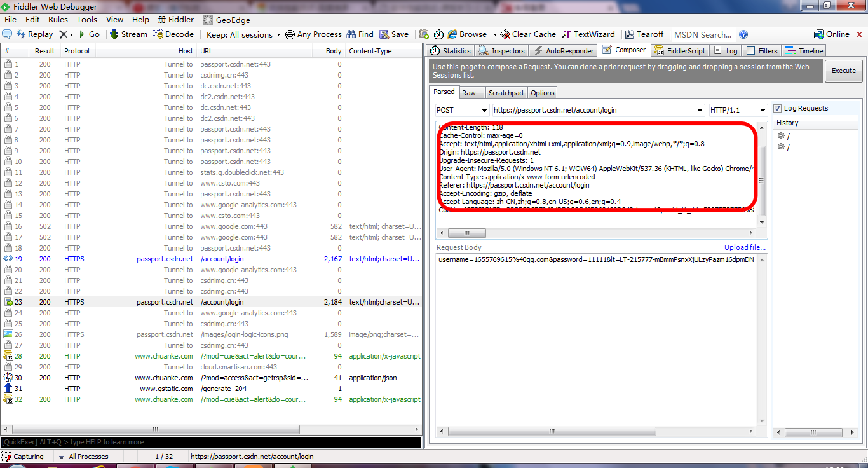Click the Upload file... link
Image resolution: width=868 pixels, height=468 pixels.
(745, 247)
